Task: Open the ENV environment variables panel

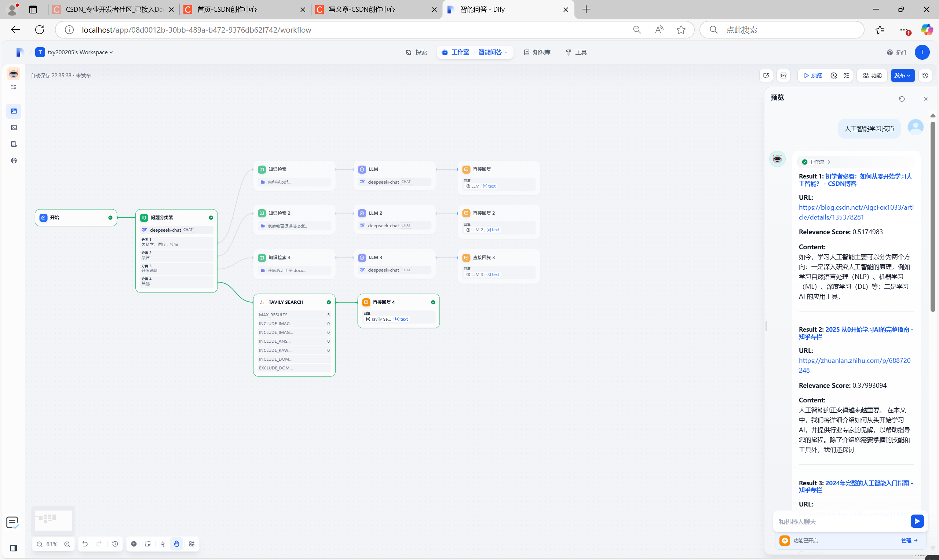Action: point(783,75)
